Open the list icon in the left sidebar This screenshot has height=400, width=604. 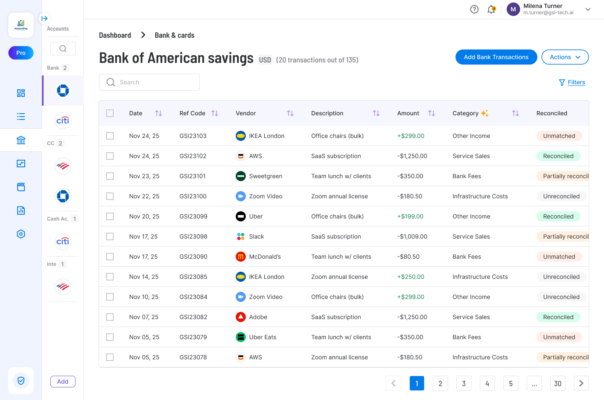coord(21,116)
